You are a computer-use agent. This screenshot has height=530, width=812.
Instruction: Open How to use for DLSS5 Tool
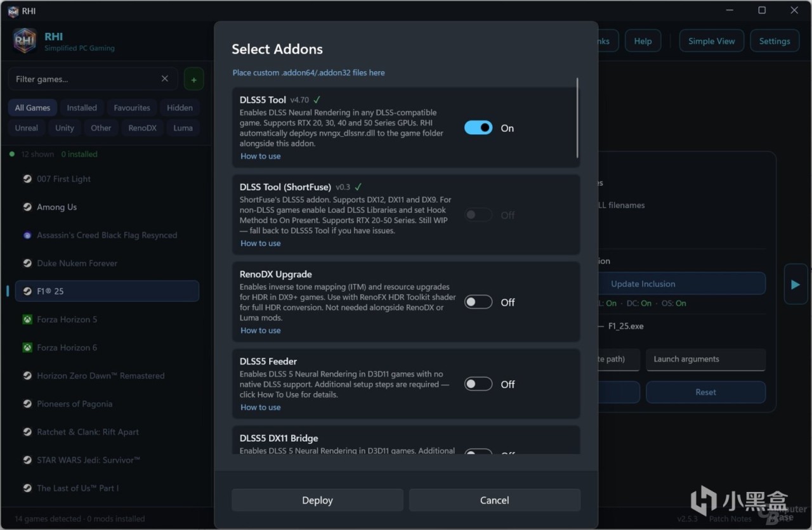[260, 157]
